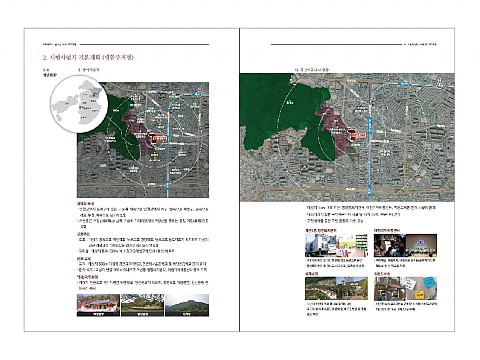This screenshot has height=360, width=480.
Task: Open the traditional building photo thumbnail
Action: (98, 305)
